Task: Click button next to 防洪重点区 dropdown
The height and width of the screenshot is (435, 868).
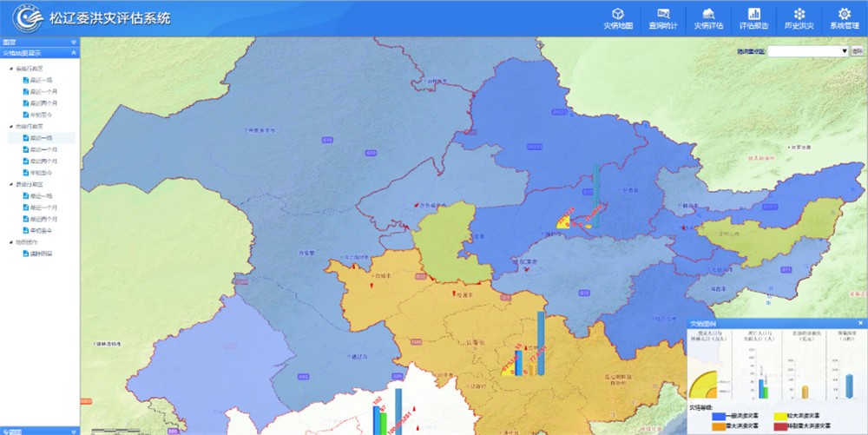Action: pos(858,51)
